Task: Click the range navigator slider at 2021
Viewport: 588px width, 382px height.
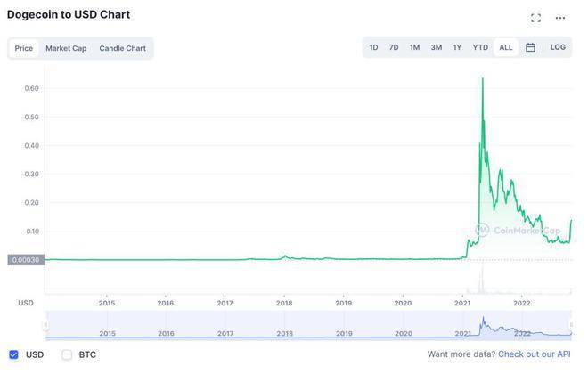Action: pyautogui.click(x=462, y=327)
